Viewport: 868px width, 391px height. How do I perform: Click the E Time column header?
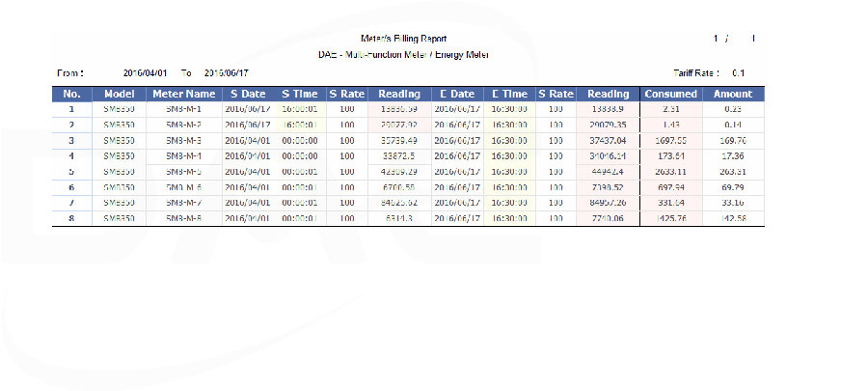(510, 95)
